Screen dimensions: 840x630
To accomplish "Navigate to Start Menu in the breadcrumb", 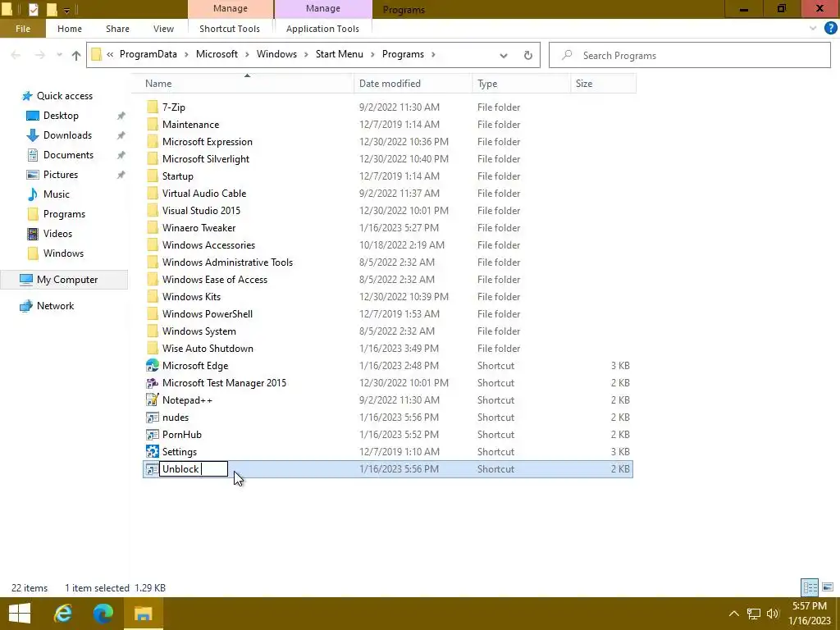I will point(339,54).
